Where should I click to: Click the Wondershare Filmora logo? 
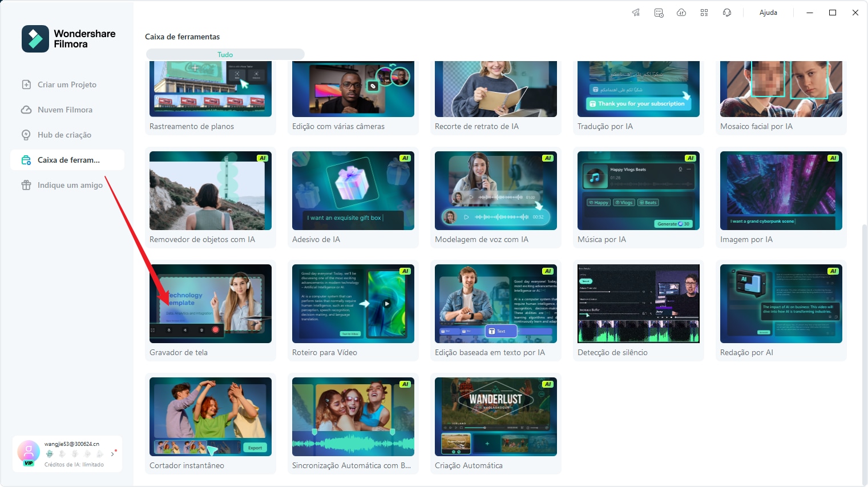(68, 39)
